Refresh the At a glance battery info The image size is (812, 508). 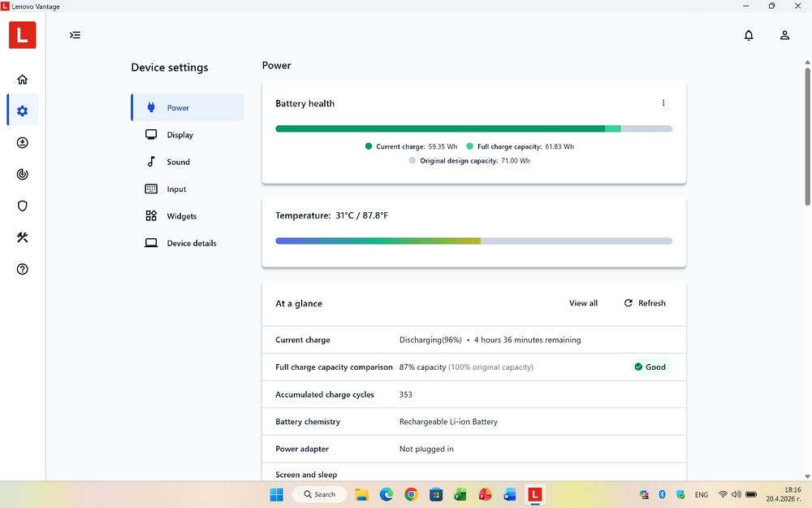(645, 303)
